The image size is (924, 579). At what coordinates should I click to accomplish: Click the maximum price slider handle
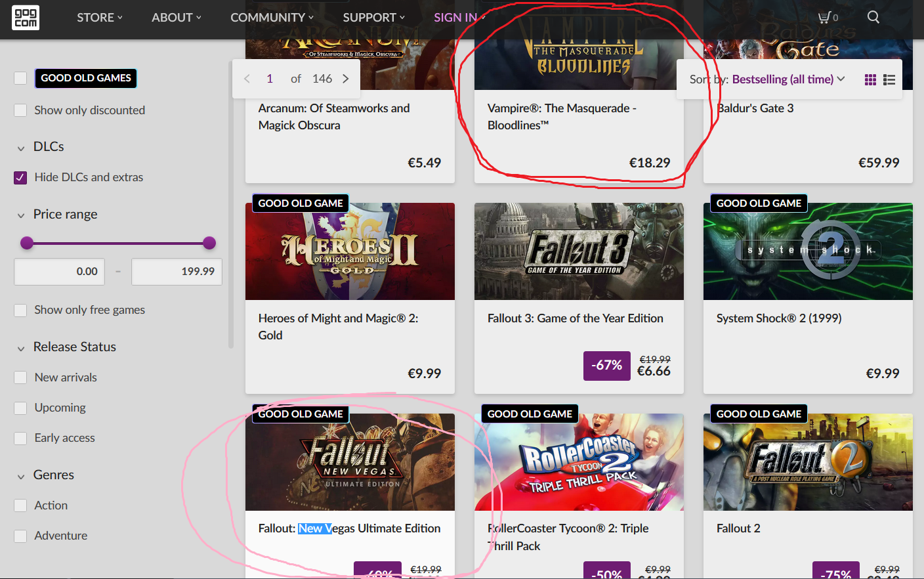click(209, 243)
